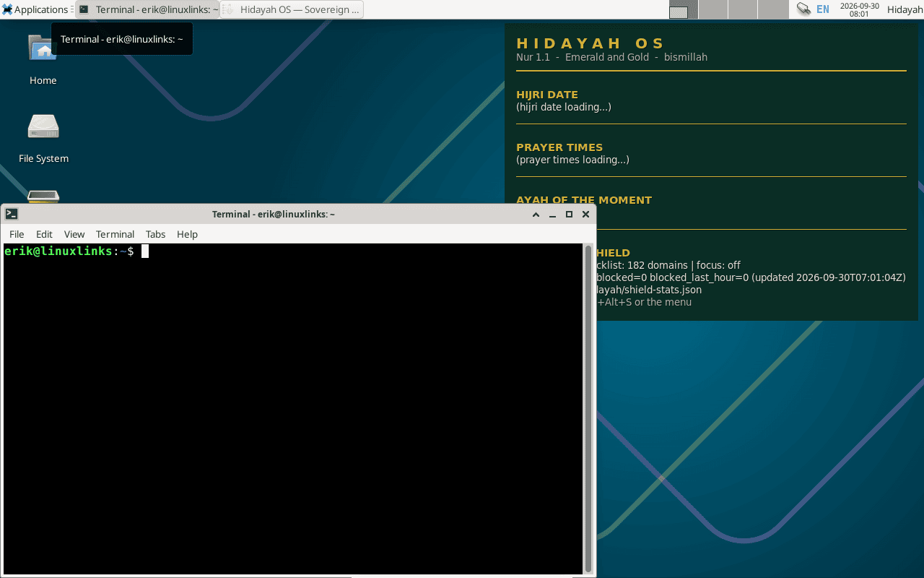The height and width of the screenshot is (578, 924).
Task: Click the Terminal vertical scrollbar
Action: tap(588, 408)
